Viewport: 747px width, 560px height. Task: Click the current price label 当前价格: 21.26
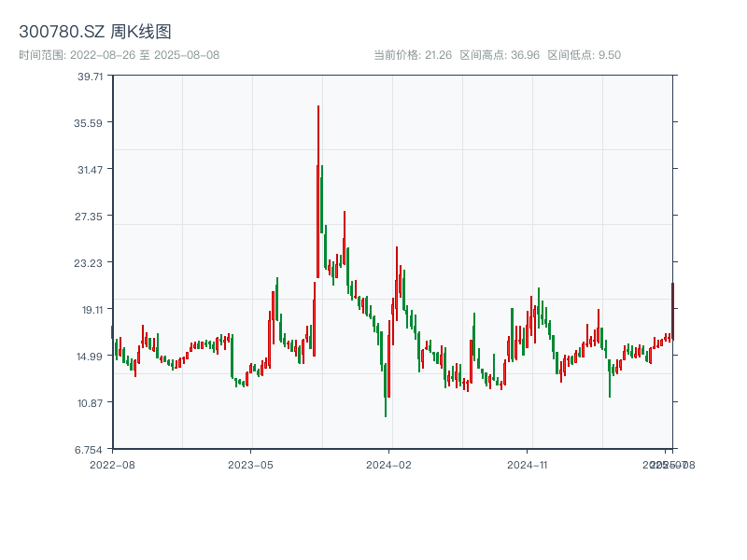coord(413,55)
